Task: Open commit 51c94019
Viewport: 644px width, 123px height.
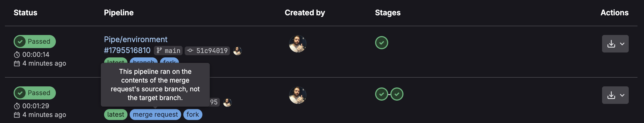Action: tap(212, 51)
